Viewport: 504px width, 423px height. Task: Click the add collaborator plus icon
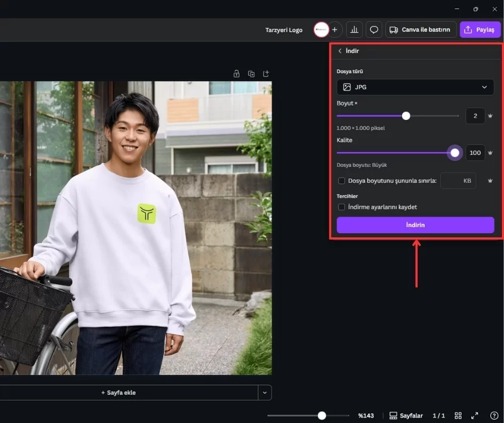click(x=334, y=29)
